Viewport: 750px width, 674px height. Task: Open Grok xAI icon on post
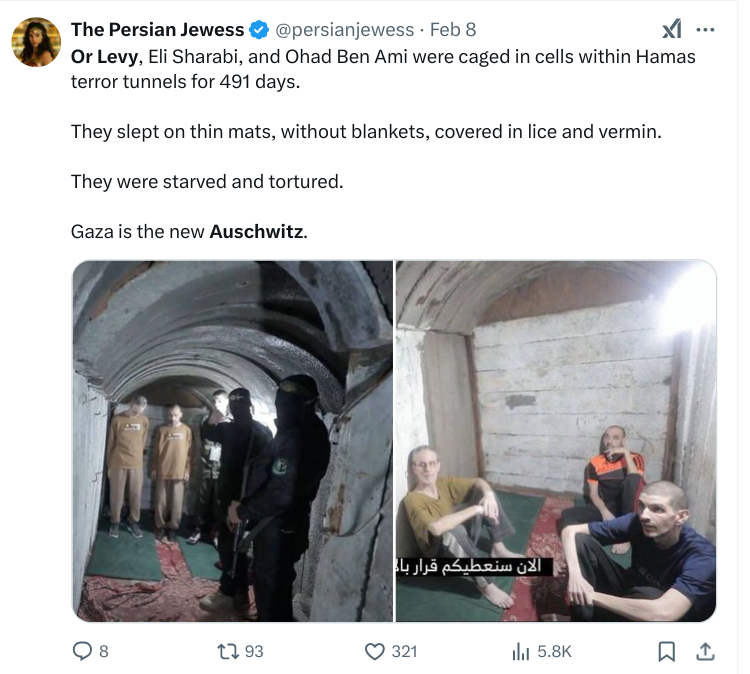point(672,29)
